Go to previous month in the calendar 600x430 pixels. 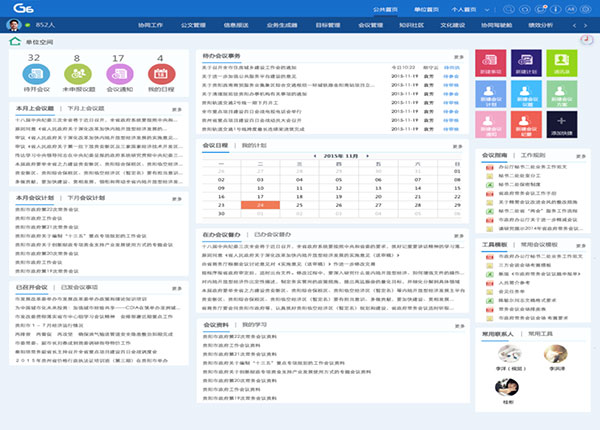coord(315,156)
